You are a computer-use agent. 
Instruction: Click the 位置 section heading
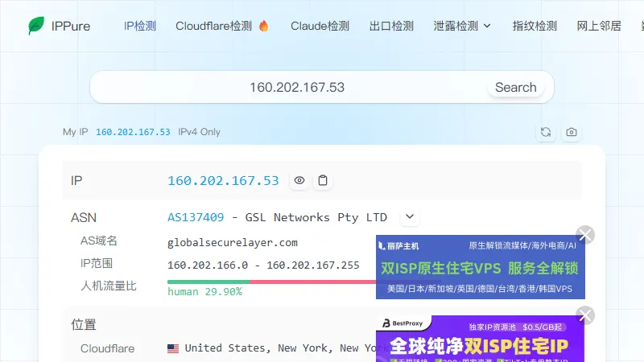click(x=84, y=324)
